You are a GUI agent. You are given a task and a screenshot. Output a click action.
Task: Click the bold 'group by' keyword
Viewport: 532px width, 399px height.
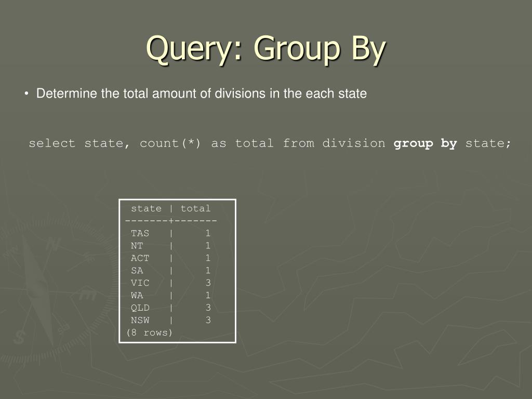[x=425, y=143]
